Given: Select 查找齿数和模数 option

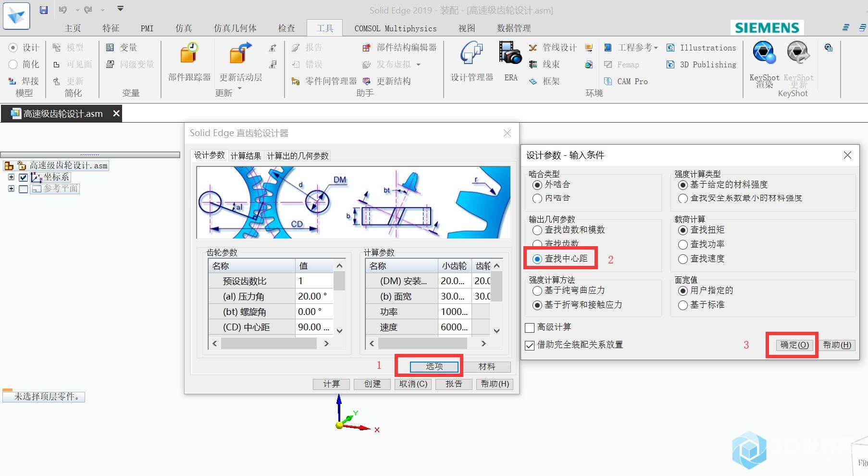Looking at the screenshot, I should [x=537, y=230].
